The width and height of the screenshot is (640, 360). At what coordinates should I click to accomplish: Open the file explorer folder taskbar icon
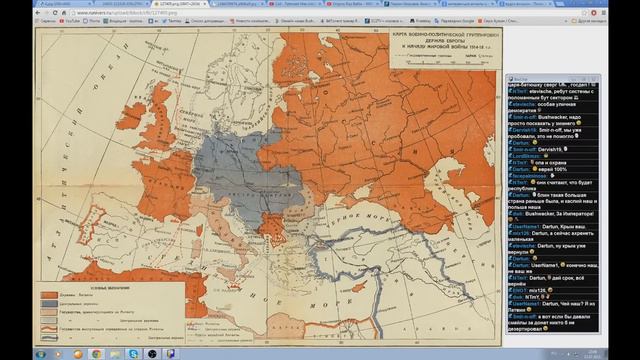115,354
